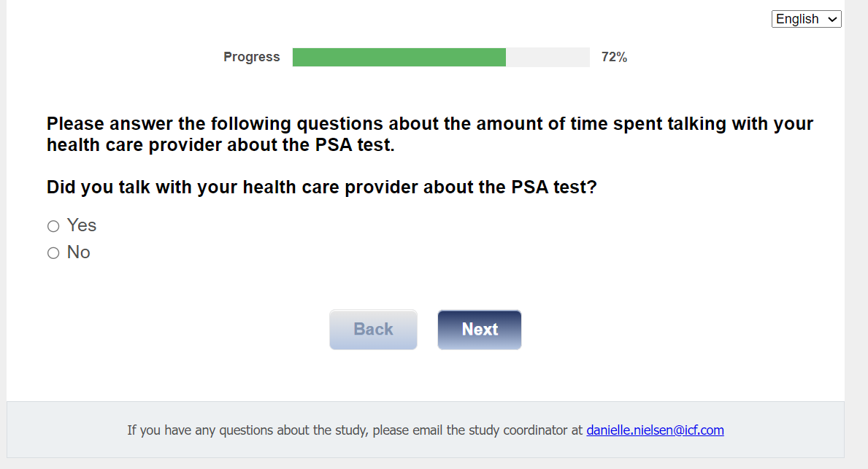Open the danielle.nielsen@icf.com email link
Screen dimensions: 868x469
[x=655, y=430]
